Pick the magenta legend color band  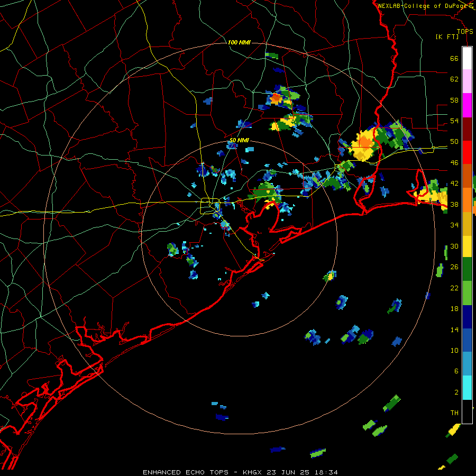(x=467, y=105)
